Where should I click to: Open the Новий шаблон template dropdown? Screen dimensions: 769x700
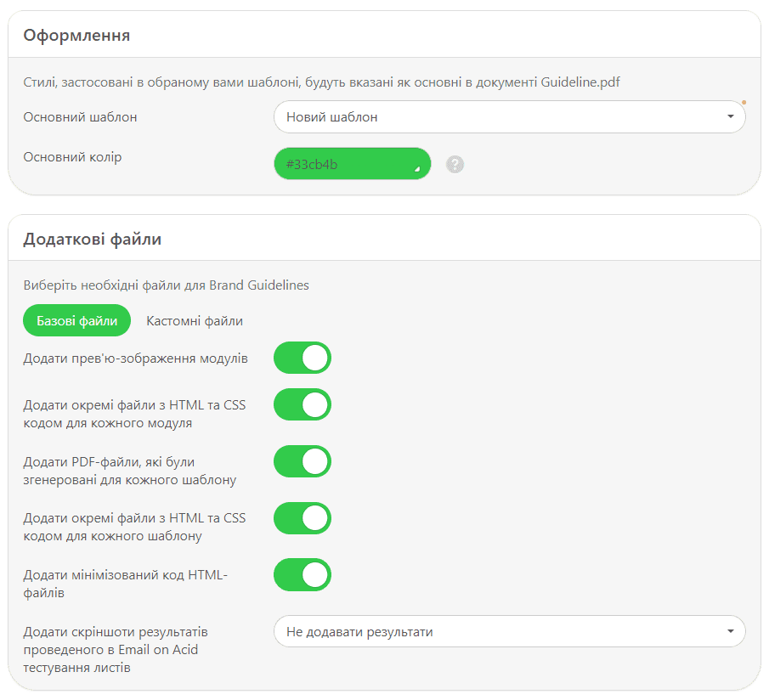click(x=509, y=116)
